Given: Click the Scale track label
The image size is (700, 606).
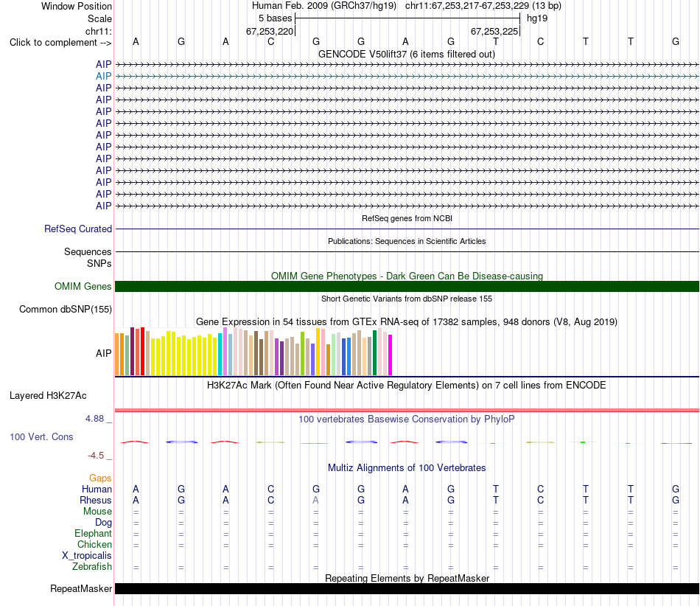Looking at the screenshot, I should (x=99, y=18).
